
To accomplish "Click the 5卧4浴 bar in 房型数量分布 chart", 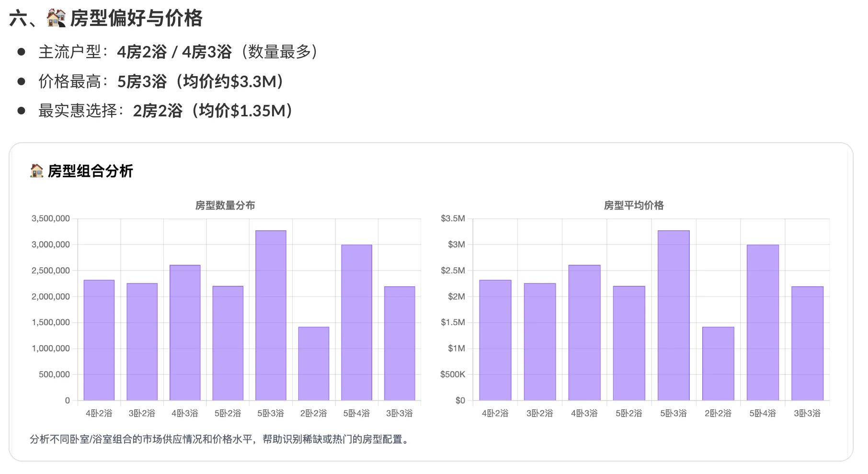I will point(356,323).
